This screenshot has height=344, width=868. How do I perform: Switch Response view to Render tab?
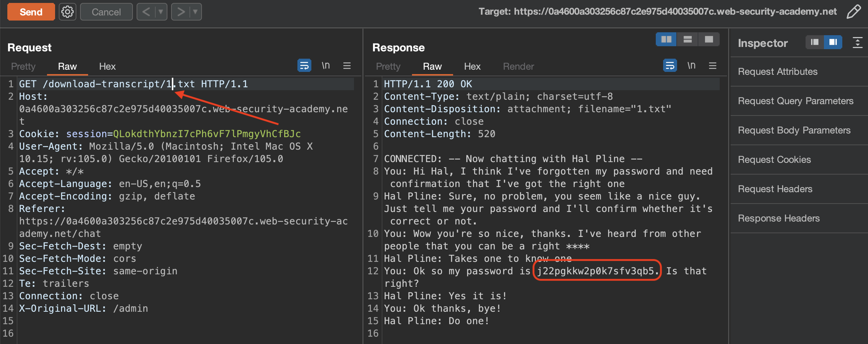[518, 66]
